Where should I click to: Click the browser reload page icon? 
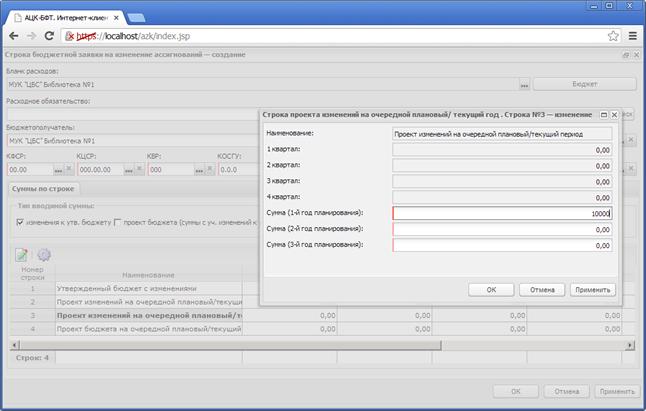[49, 36]
